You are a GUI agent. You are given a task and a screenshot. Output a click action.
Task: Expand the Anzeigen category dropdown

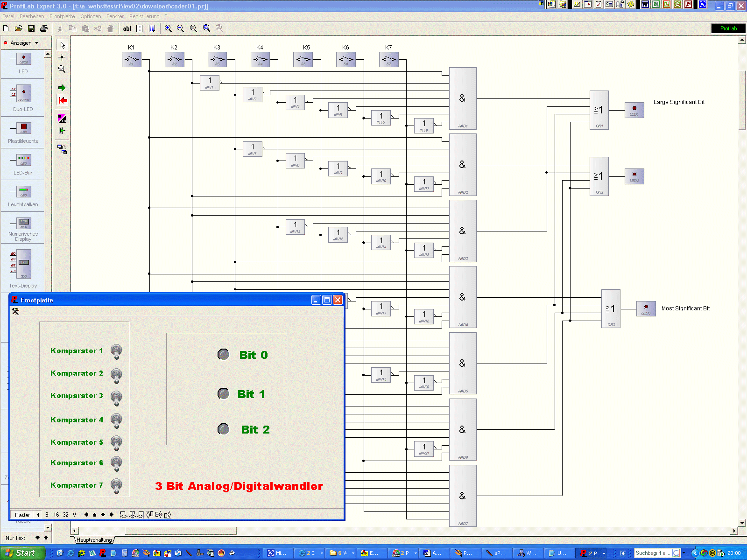[36, 43]
